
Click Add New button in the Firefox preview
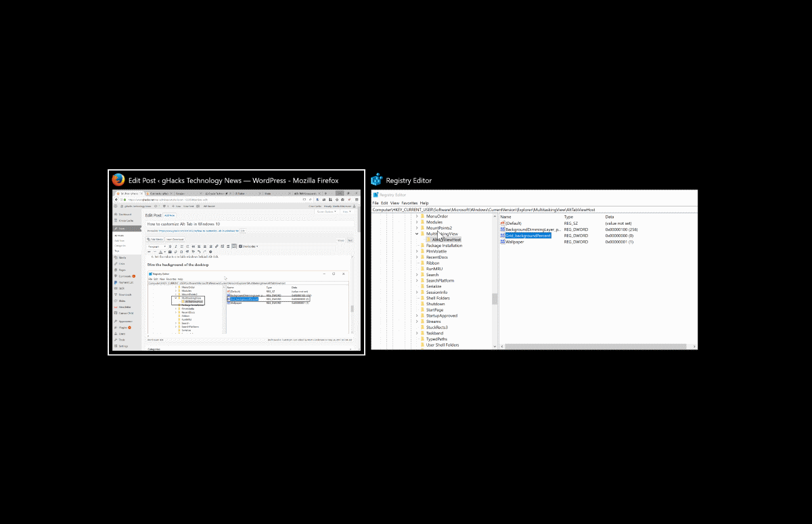[169, 215]
